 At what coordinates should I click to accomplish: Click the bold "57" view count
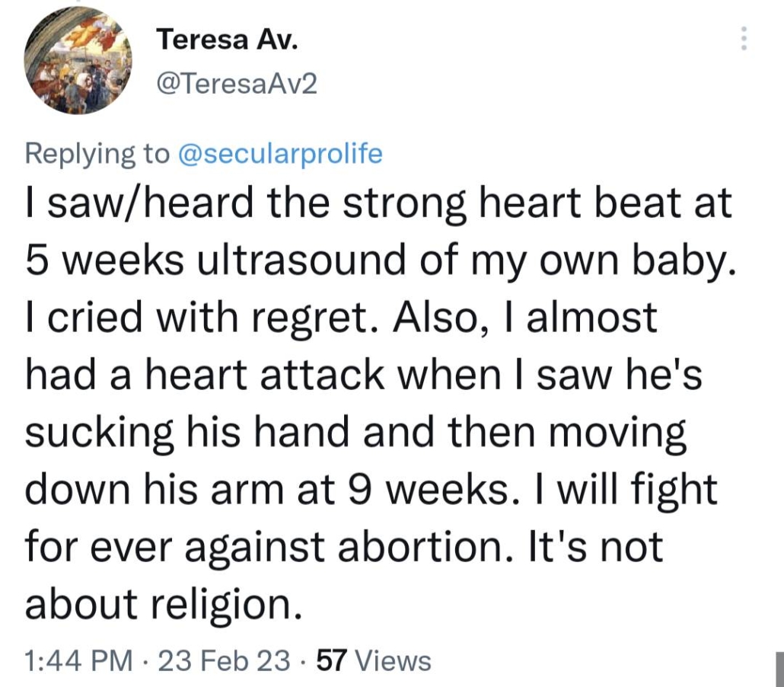pyautogui.click(x=332, y=660)
